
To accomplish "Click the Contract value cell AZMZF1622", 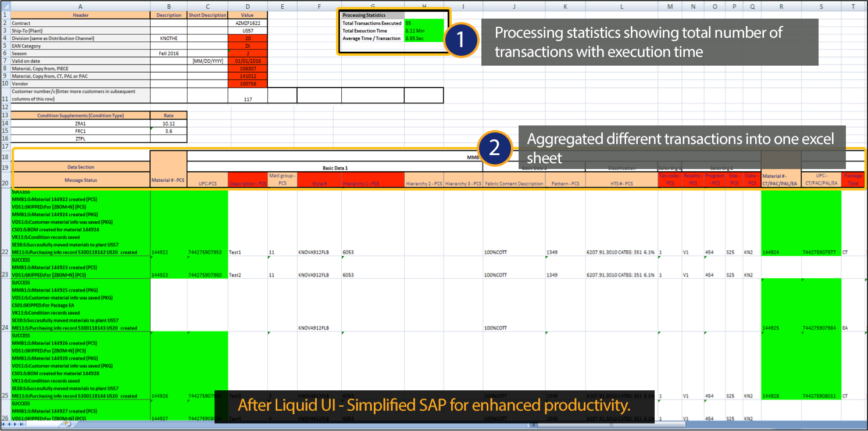I will 248,23.
